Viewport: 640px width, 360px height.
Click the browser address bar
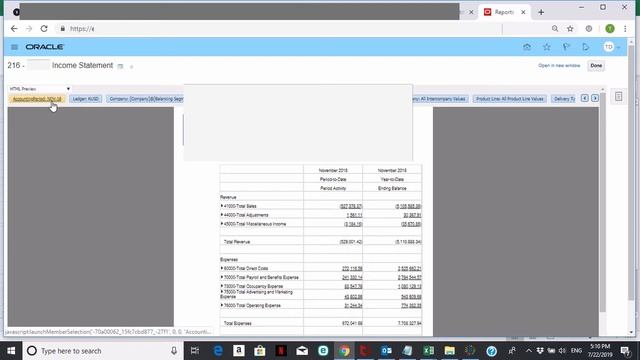pos(282,29)
